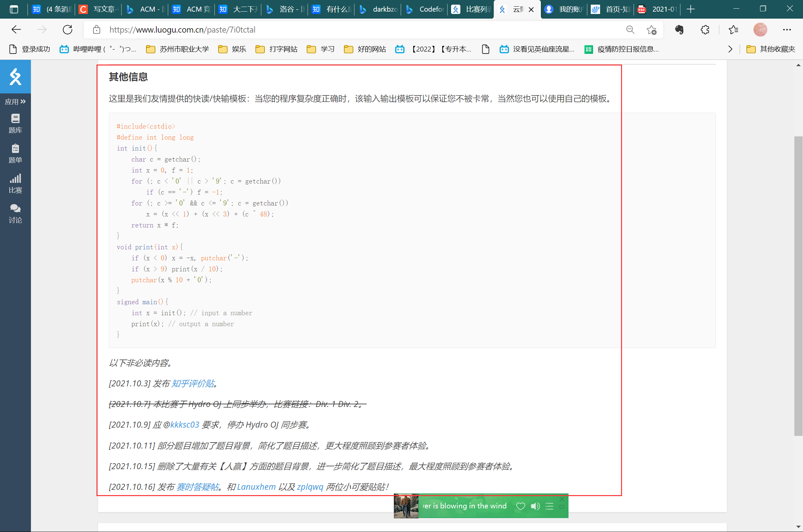Open the 题库 section in the Luogu sidebar

coord(15,123)
